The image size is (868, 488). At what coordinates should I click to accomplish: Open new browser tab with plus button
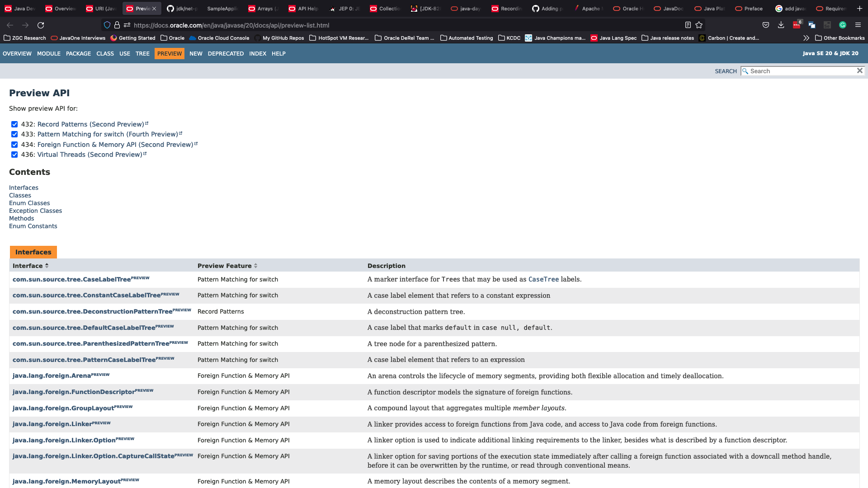click(x=859, y=9)
